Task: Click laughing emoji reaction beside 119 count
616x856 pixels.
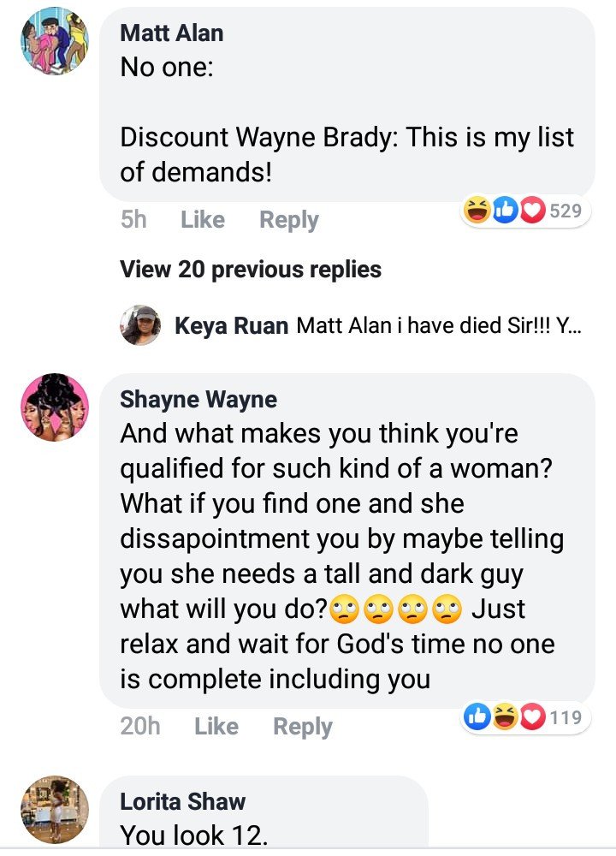Action: pyautogui.click(x=506, y=717)
